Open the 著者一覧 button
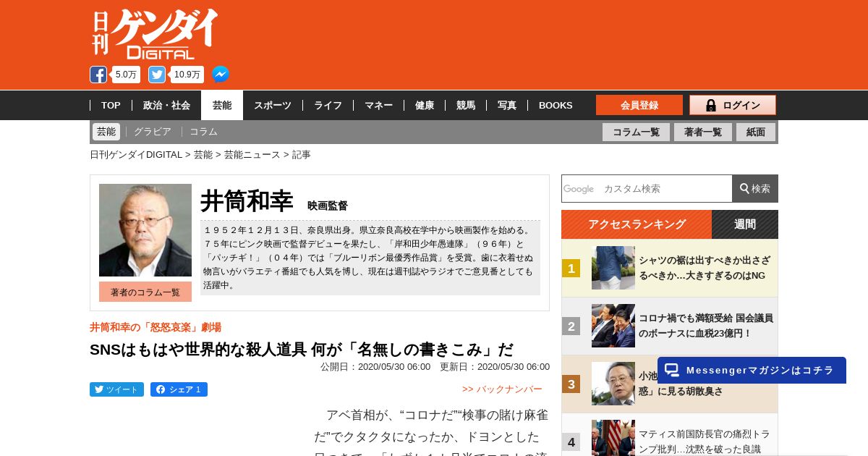This screenshot has height=456, width=868. point(703,132)
